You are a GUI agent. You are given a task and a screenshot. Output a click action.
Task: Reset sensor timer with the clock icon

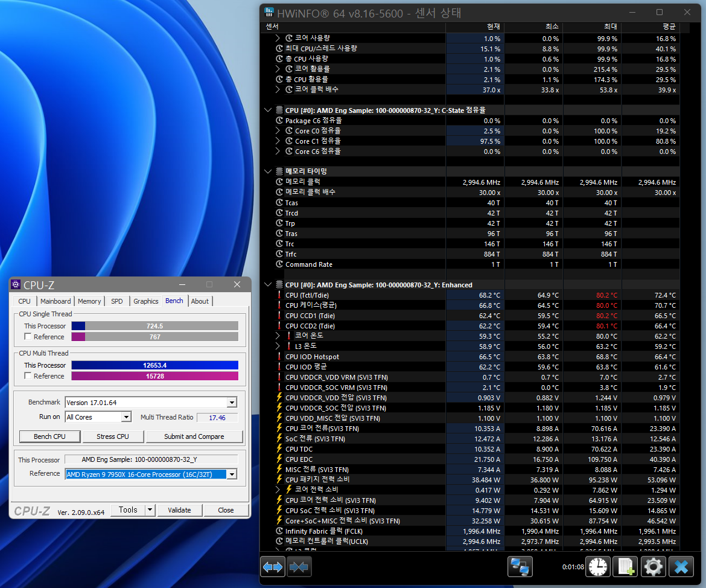pos(598,566)
